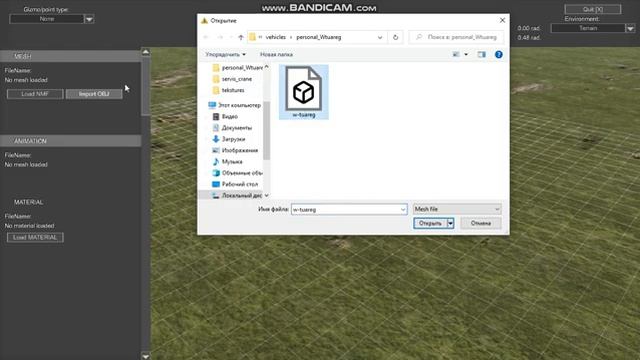The image size is (640, 360).
Task: Go up one folder level
Action: coord(241,37)
